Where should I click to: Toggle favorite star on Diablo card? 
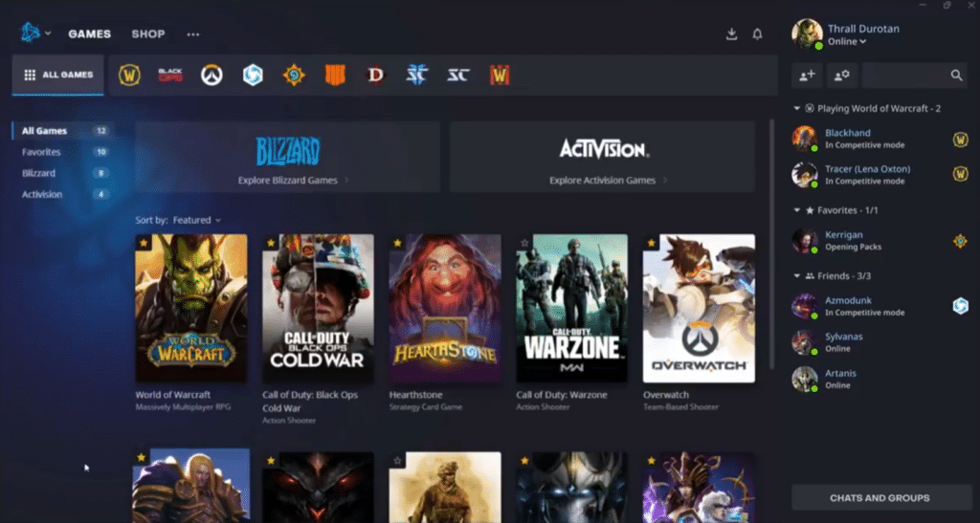(271, 461)
